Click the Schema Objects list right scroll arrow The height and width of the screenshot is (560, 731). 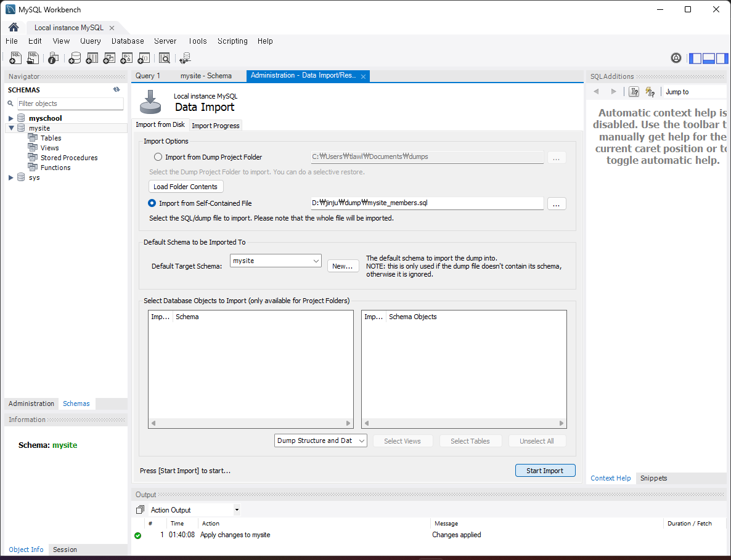[562, 423]
